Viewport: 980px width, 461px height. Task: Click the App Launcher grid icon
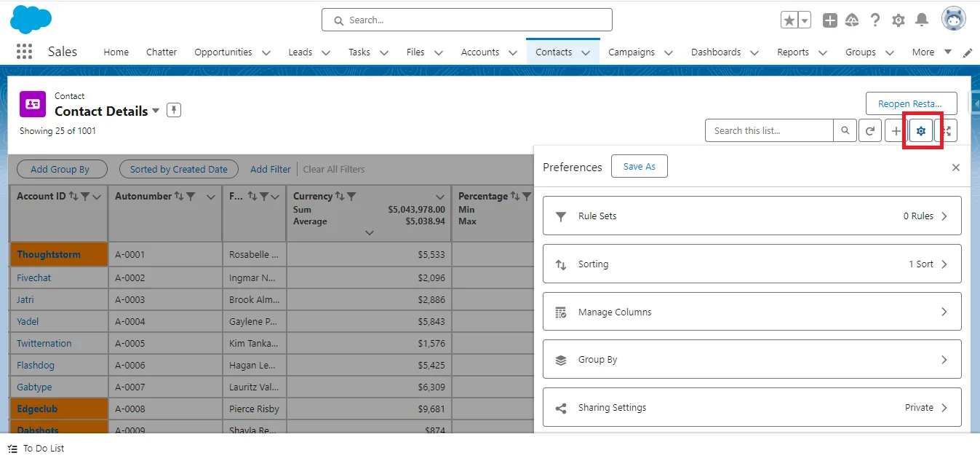pyautogui.click(x=24, y=51)
